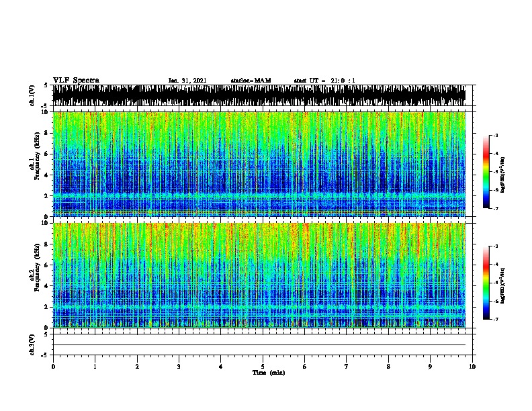The image size is (532, 411).
Task: Click the "-3" tick on ch.1 color bar
Action: point(495,136)
